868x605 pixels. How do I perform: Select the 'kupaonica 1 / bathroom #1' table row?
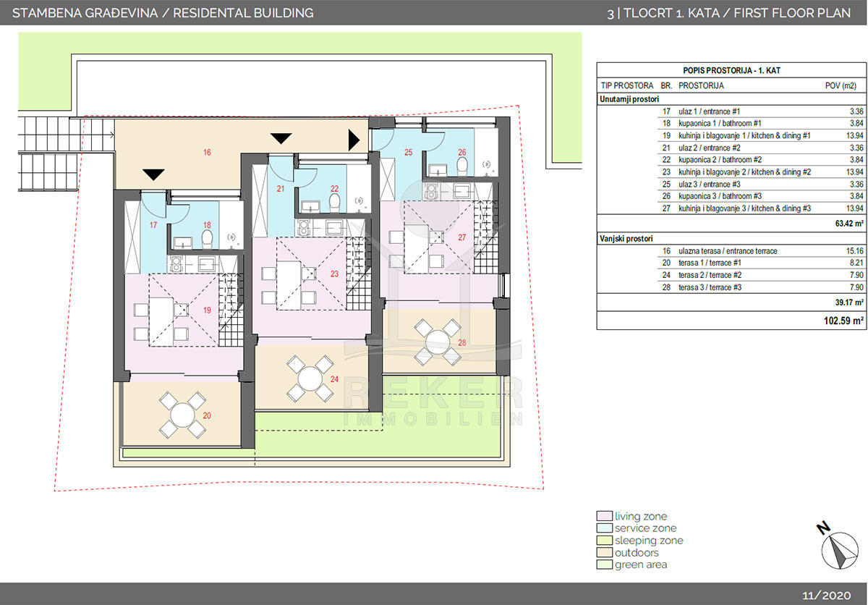pos(731,124)
